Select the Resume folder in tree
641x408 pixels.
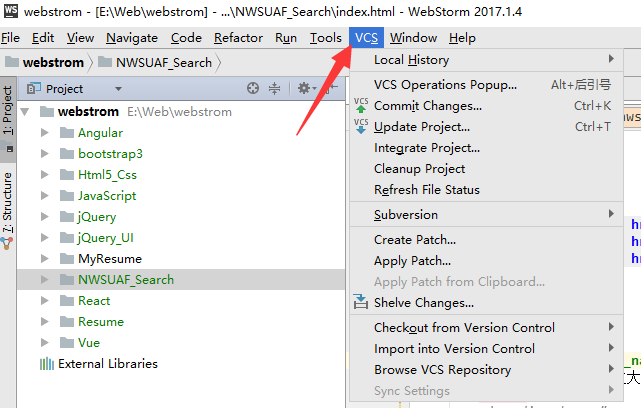(101, 322)
